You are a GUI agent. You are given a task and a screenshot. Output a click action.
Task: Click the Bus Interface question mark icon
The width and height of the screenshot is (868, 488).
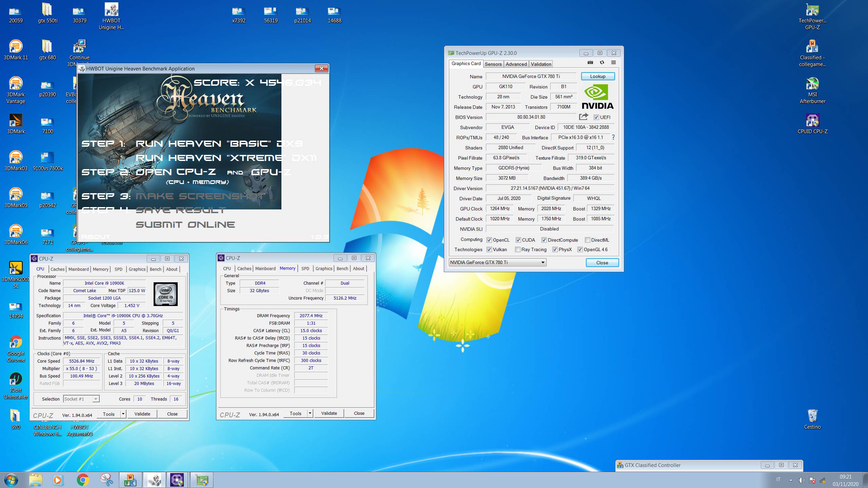pyautogui.click(x=613, y=137)
